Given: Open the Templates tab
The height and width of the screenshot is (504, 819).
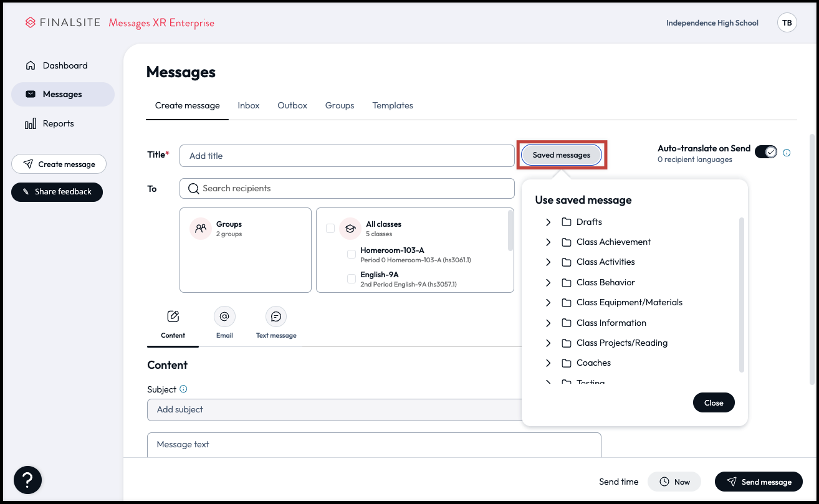Looking at the screenshot, I should point(393,105).
